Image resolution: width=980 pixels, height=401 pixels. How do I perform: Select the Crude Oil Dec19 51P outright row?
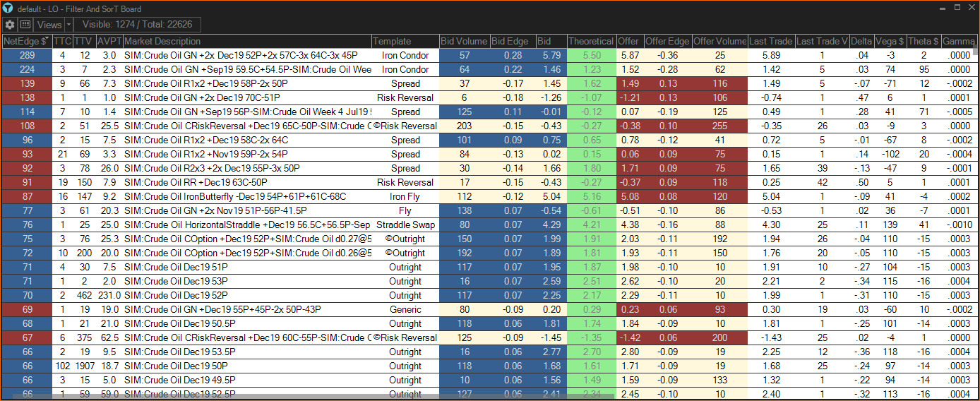(246, 267)
